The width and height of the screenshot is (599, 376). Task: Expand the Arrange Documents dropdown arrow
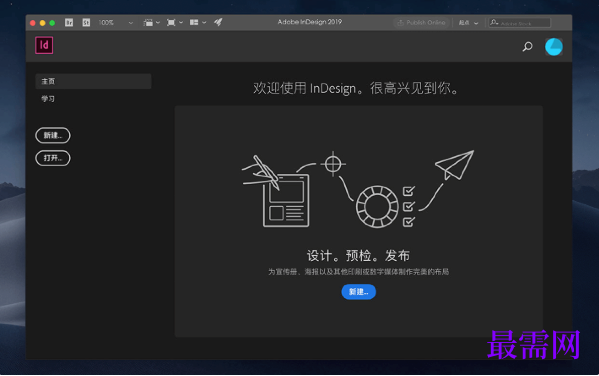click(x=204, y=23)
